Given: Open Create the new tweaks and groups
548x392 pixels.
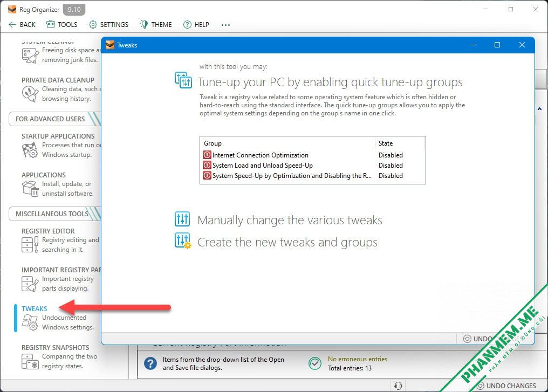Looking at the screenshot, I should (x=287, y=242).
